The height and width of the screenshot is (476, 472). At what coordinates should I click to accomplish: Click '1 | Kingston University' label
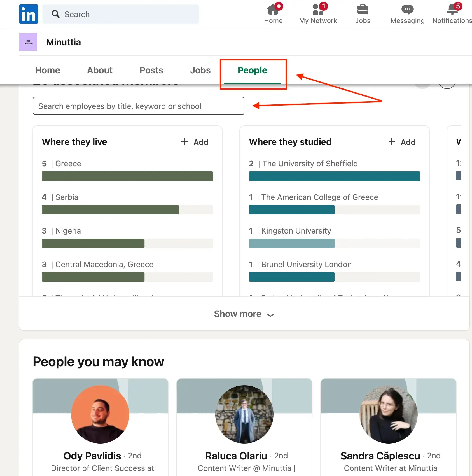point(290,231)
